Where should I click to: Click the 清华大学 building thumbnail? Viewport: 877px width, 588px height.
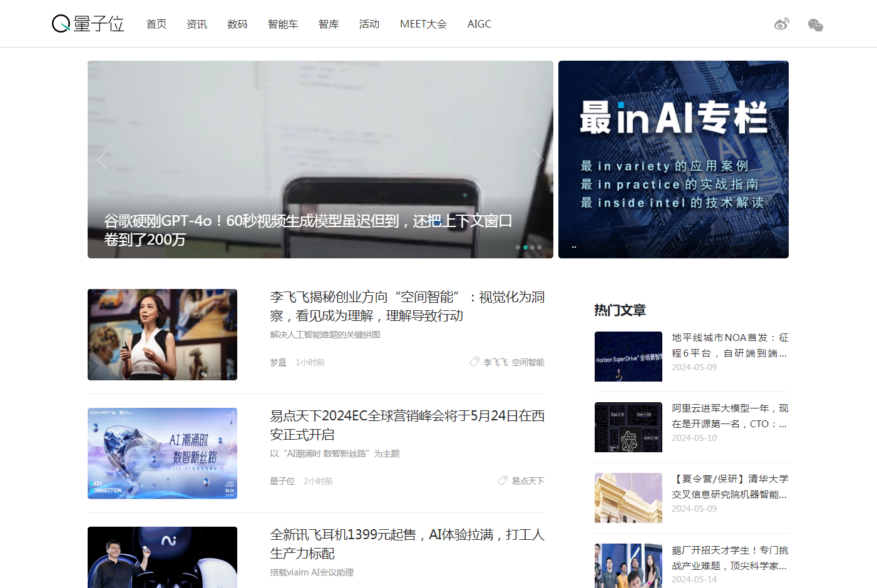pyautogui.click(x=628, y=498)
